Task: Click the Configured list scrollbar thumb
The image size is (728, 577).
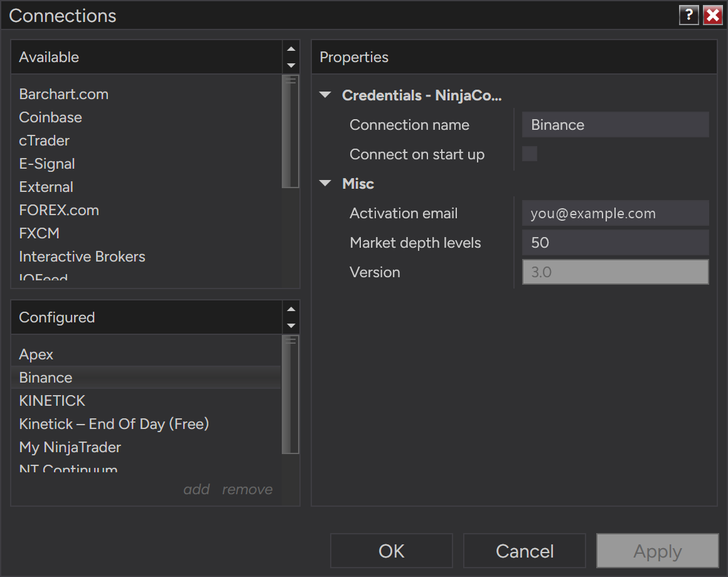Action: (291, 394)
